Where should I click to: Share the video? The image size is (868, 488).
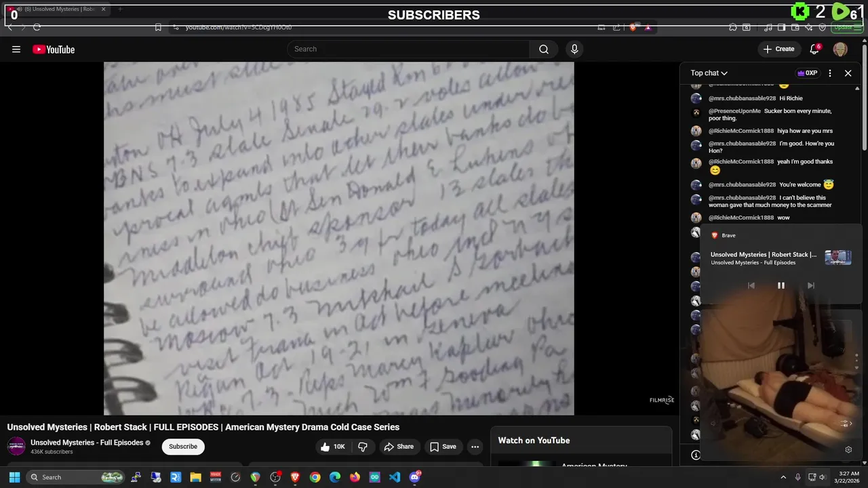[399, 447]
